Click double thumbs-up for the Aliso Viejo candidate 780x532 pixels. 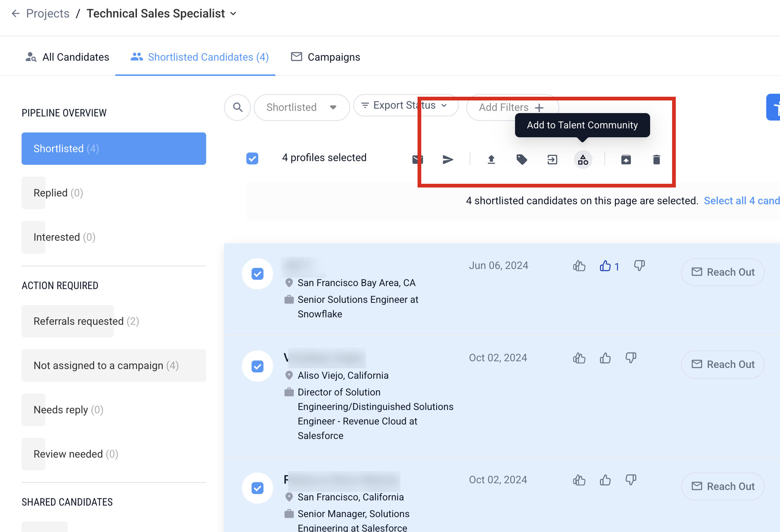pos(579,358)
